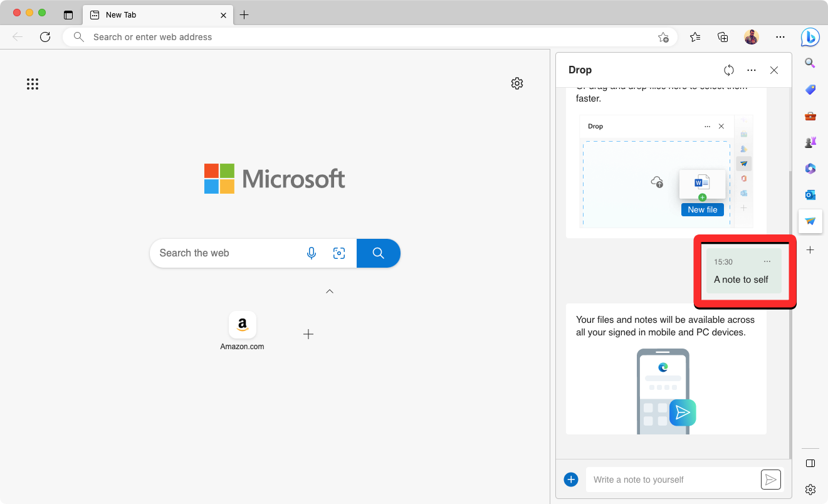Viewport: 828px width, 504px height.
Task: Click the Write a note to yourself field
Action: pos(673,480)
